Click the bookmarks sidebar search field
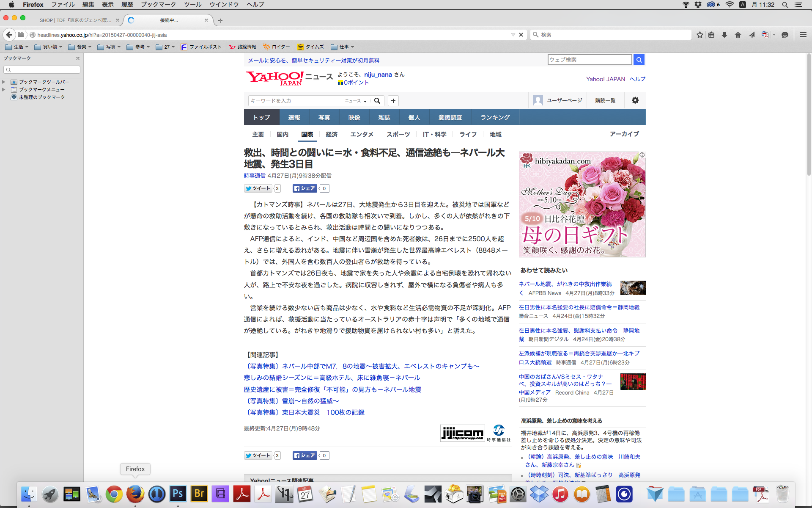 42,70
